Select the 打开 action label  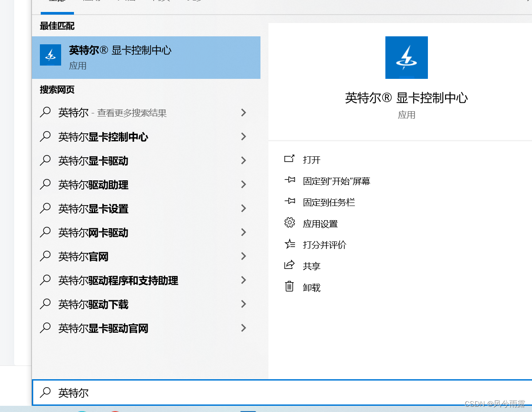pos(312,160)
